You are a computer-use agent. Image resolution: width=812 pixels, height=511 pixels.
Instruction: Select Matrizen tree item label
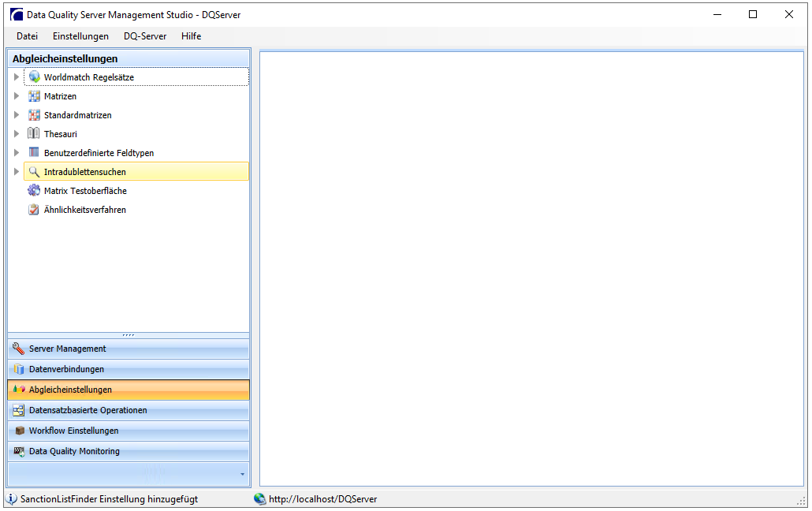[60, 96]
